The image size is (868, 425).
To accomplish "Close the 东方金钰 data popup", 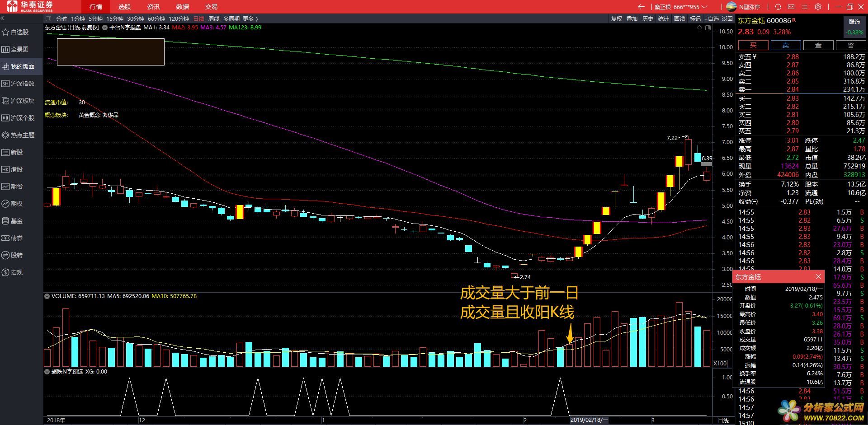I will [818, 276].
